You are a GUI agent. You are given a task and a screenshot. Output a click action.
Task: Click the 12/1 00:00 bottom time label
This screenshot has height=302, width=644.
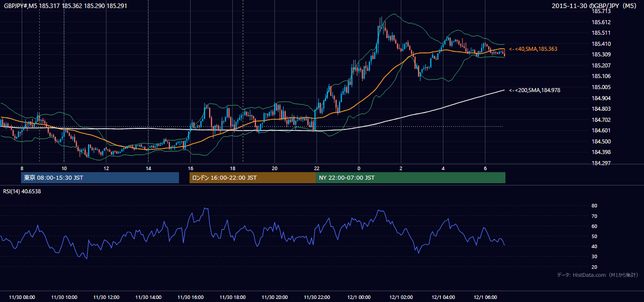(359, 297)
